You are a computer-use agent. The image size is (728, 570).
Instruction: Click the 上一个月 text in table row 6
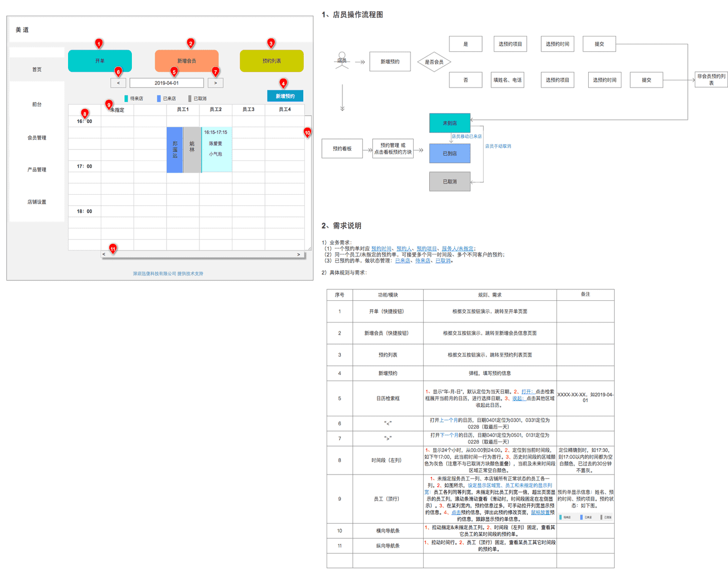click(x=449, y=420)
